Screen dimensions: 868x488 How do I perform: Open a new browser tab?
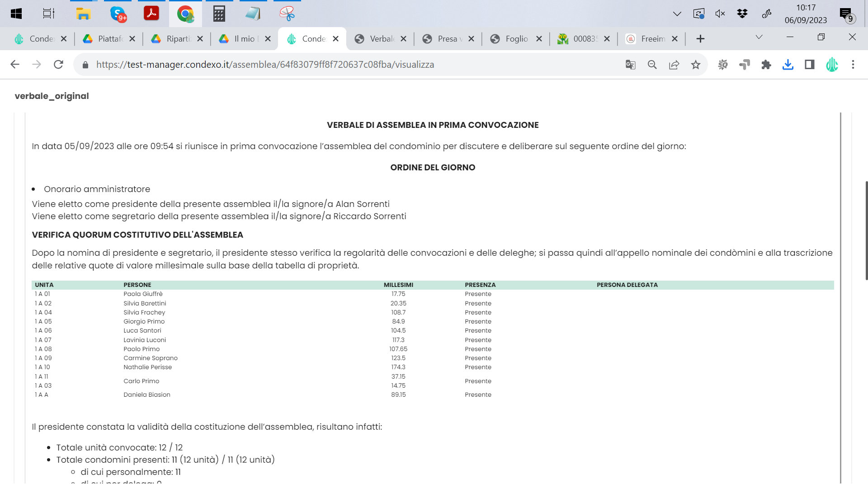point(700,39)
